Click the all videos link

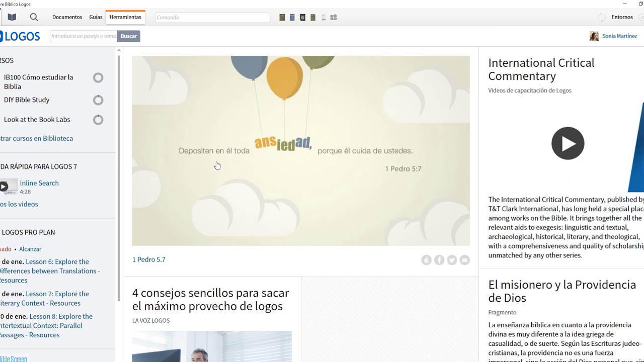tap(19, 204)
